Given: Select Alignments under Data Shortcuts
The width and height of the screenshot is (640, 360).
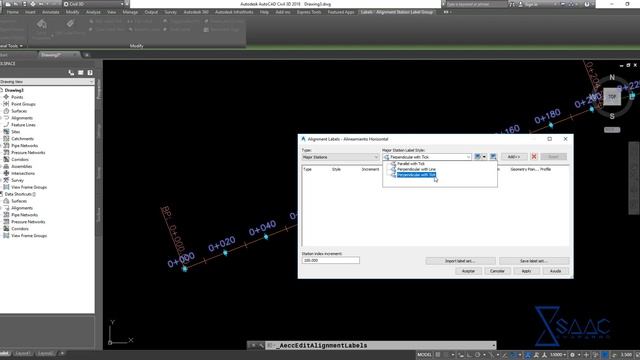Looking at the screenshot, I should (22, 208).
